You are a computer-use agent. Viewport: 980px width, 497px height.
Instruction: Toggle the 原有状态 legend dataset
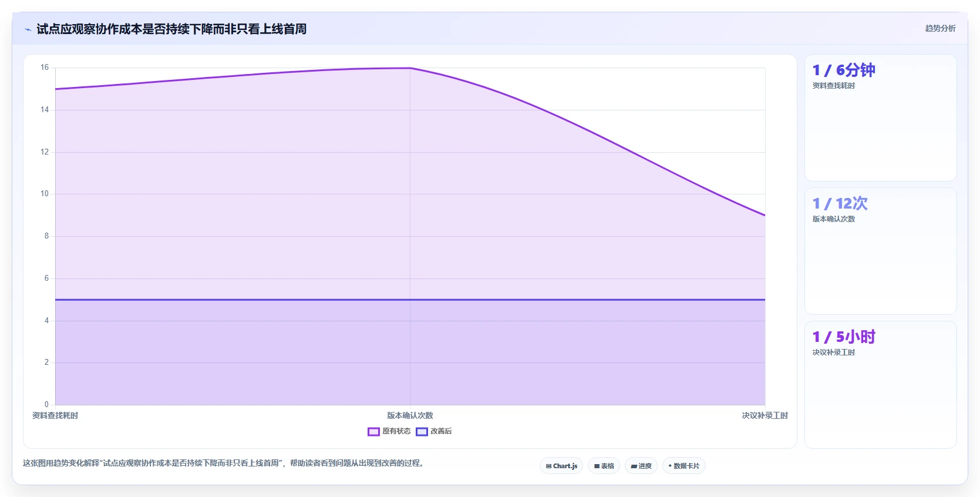pyautogui.click(x=389, y=431)
